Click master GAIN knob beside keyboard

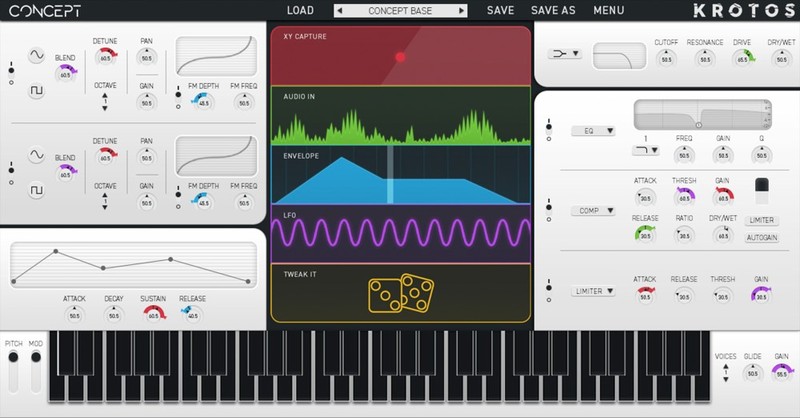(781, 373)
